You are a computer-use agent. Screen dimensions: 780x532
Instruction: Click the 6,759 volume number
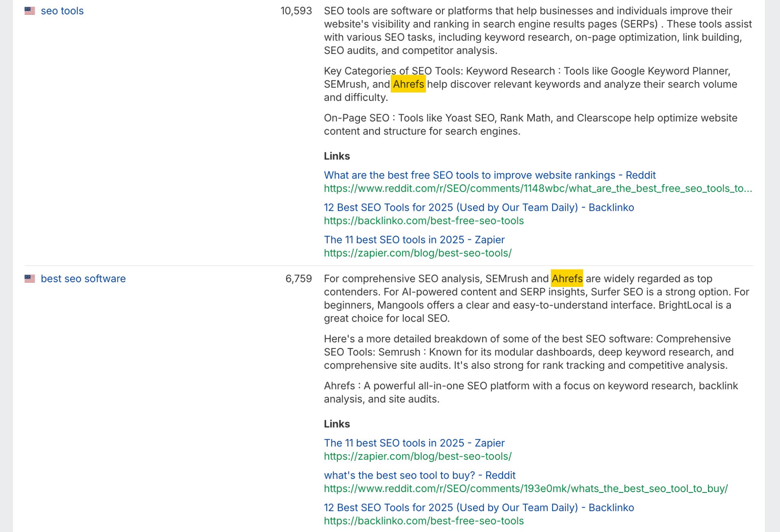click(x=298, y=279)
